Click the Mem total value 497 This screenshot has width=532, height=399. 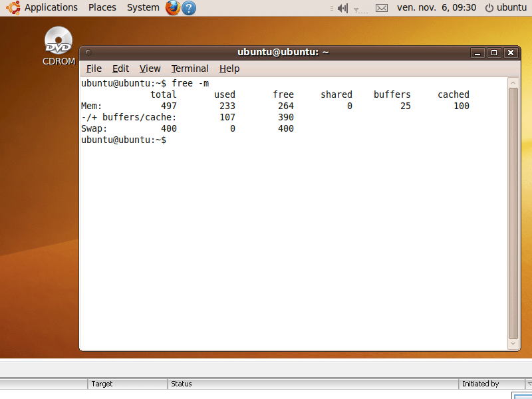pyautogui.click(x=169, y=106)
